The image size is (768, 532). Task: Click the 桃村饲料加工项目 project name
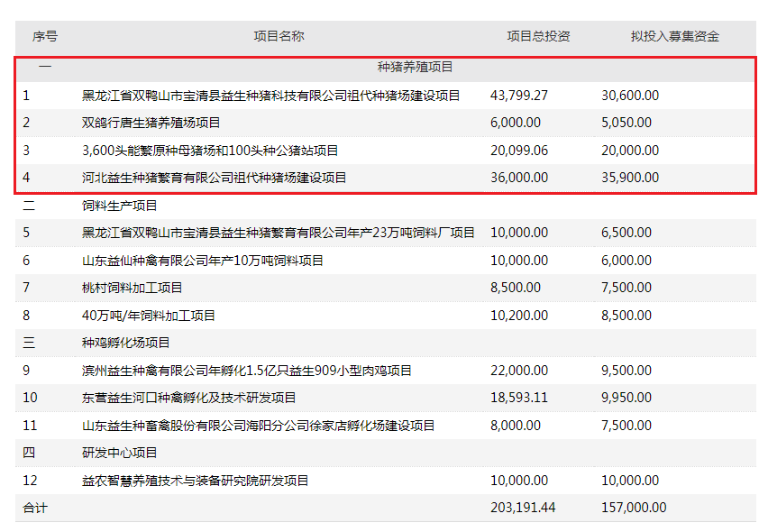coord(133,288)
